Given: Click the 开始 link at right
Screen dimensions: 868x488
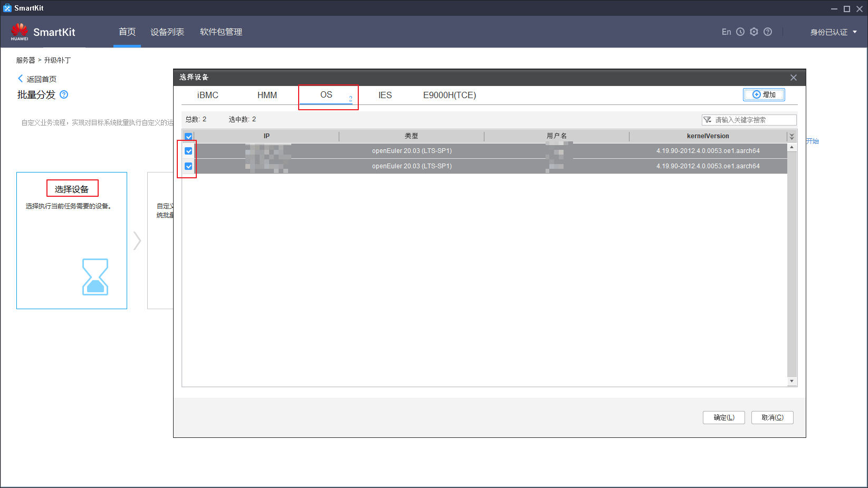Looking at the screenshot, I should click(x=813, y=141).
